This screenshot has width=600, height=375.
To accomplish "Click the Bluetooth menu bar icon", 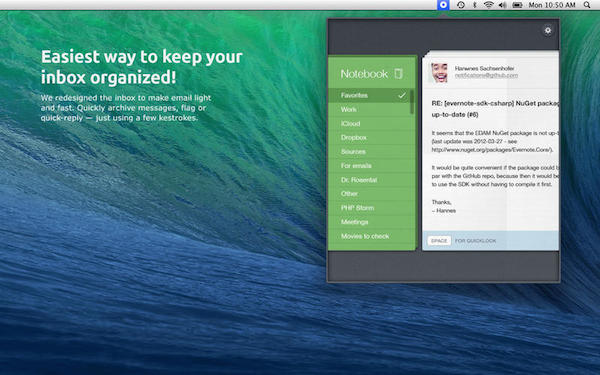I will (474, 5).
